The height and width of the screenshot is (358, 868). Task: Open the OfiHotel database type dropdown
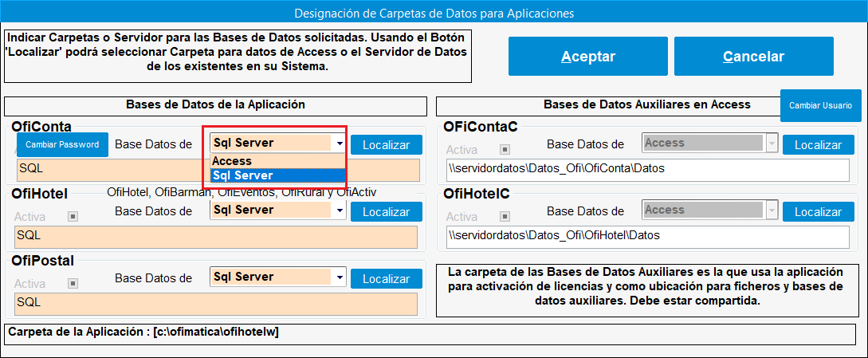338,210
